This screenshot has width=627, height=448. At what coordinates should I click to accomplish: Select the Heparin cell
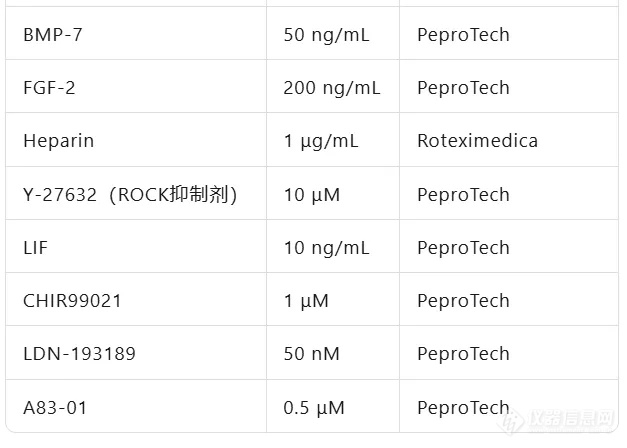pyautogui.click(x=58, y=141)
